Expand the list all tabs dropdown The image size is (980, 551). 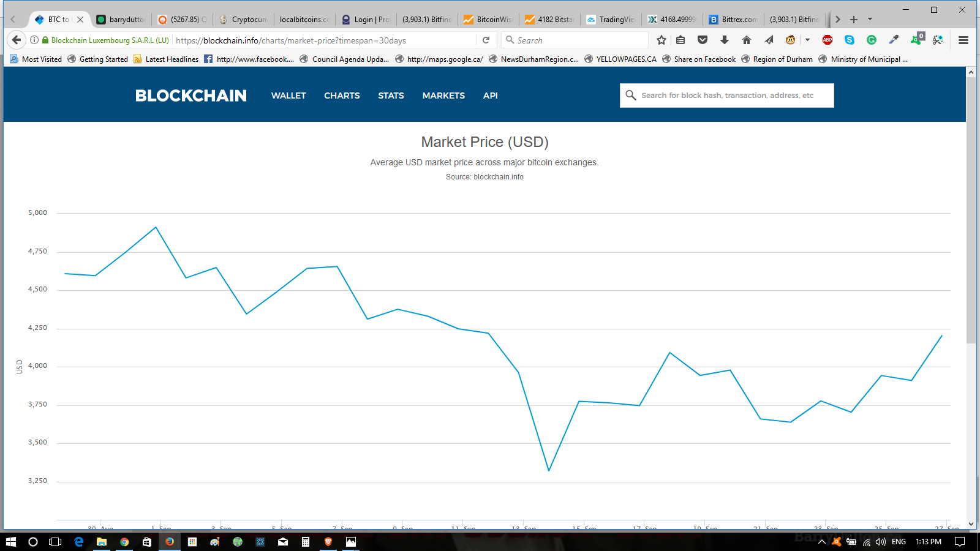click(870, 20)
